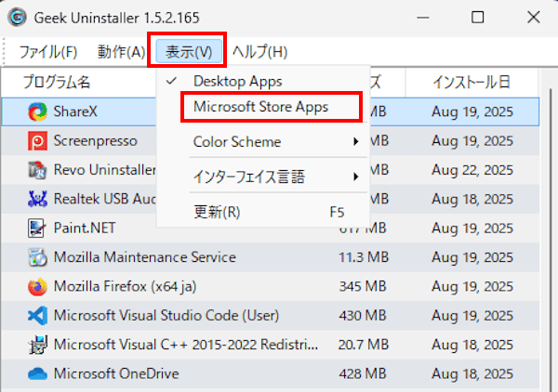Click the 345 MB size cell
Image resolution: width=558 pixels, height=392 pixels.
[363, 286]
